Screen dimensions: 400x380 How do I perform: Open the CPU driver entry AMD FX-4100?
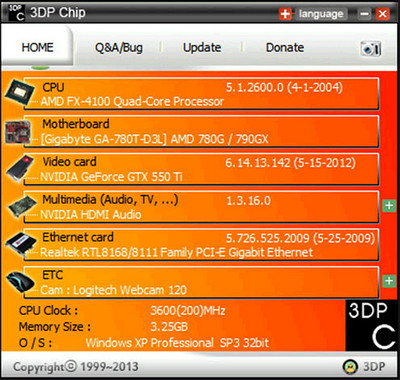201,94
